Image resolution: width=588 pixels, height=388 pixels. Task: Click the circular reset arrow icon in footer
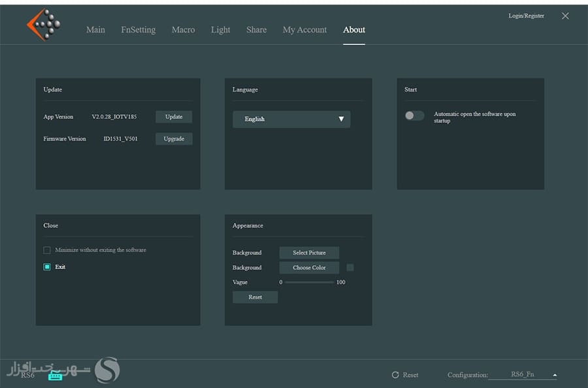[x=395, y=375]
